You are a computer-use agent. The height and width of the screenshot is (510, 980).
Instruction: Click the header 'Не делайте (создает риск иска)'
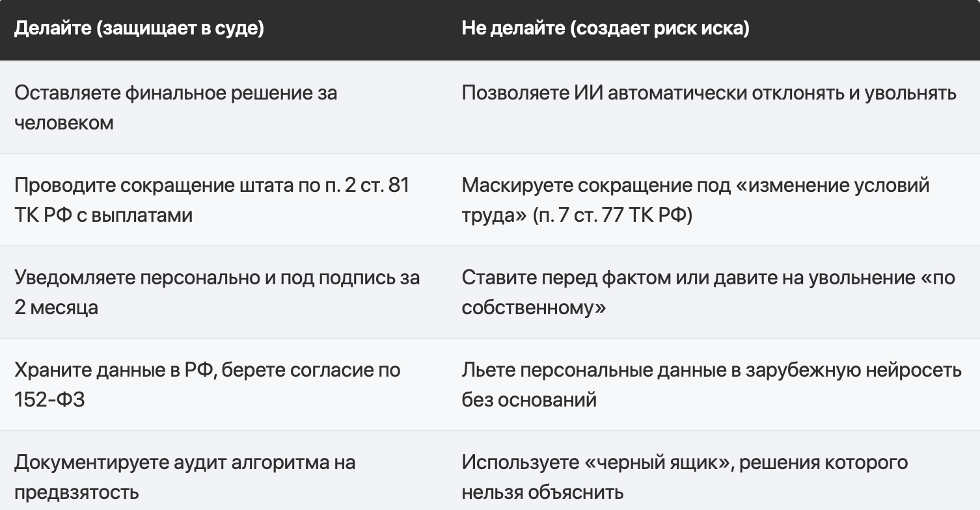click(605, 30)
